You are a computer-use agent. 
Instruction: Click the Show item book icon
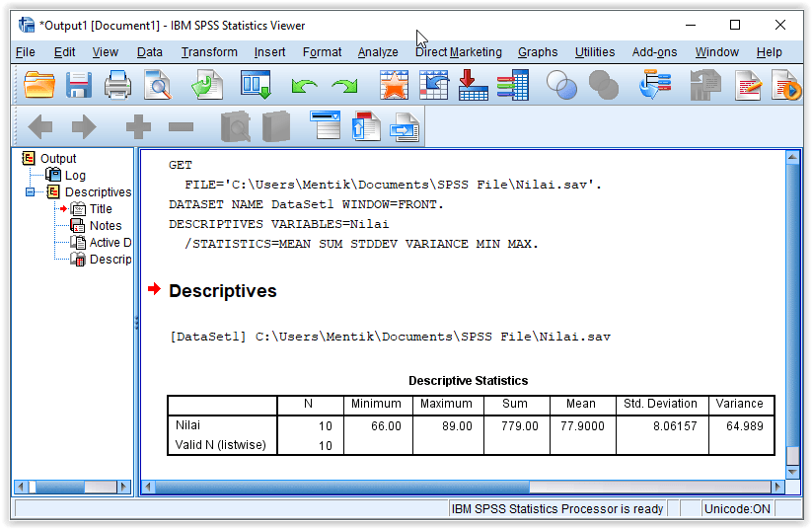click(x=236, y=126)
